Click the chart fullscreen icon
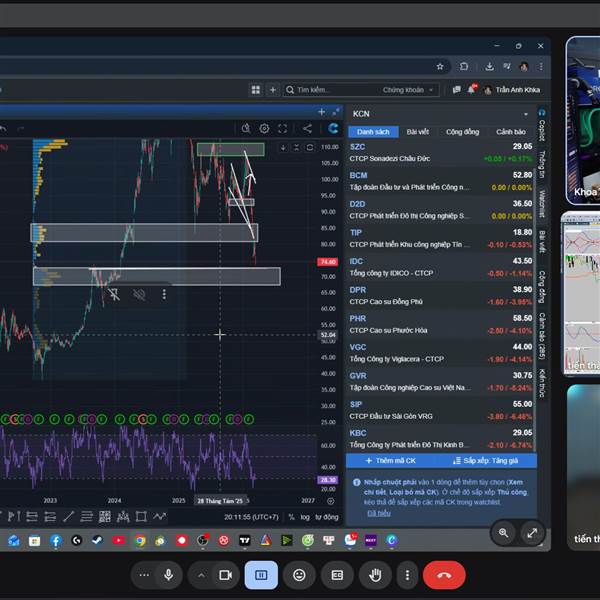Viewport: 600px width, 600px height. pyautogui.click(x=283, y=128)
